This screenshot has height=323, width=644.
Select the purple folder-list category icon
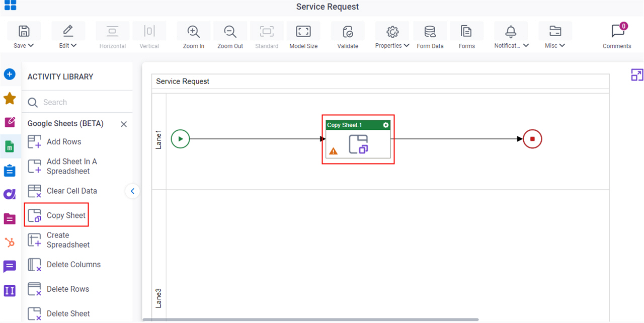[x=10, y=219]
